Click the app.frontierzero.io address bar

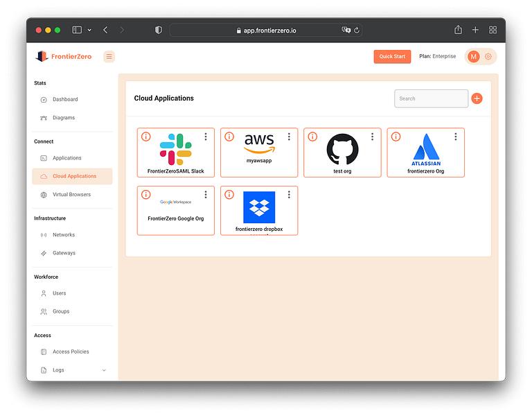click(266, 31)
